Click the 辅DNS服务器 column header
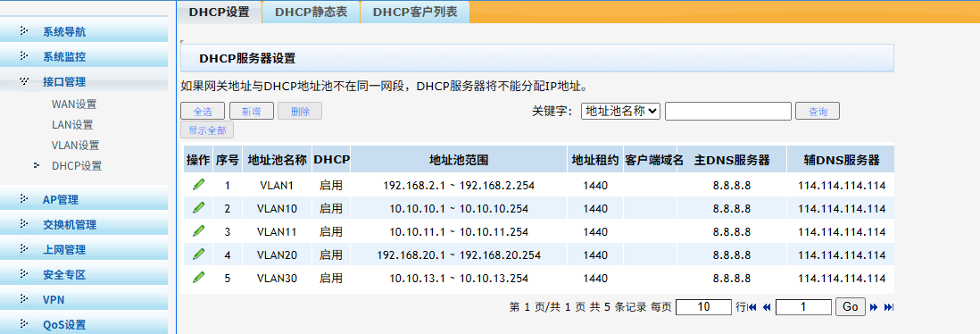980x334 pixels. (x=842, y=160)
